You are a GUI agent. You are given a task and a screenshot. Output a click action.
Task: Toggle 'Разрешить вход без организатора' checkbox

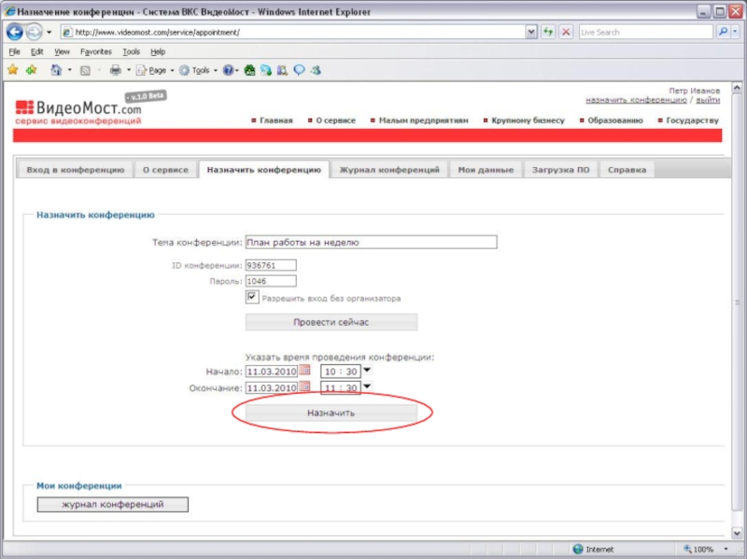pos(252,298)
